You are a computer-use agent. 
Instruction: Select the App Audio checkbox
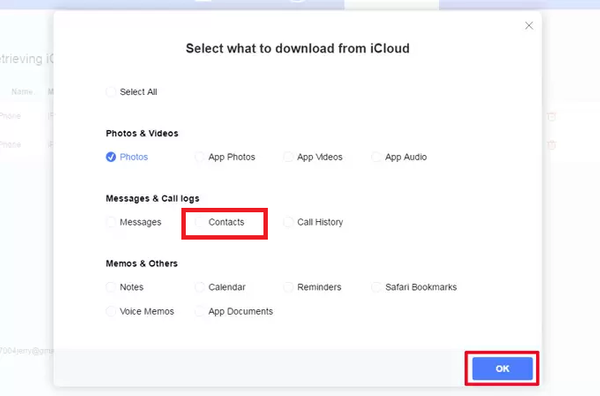pyautogui.click(x=376, y=157)
